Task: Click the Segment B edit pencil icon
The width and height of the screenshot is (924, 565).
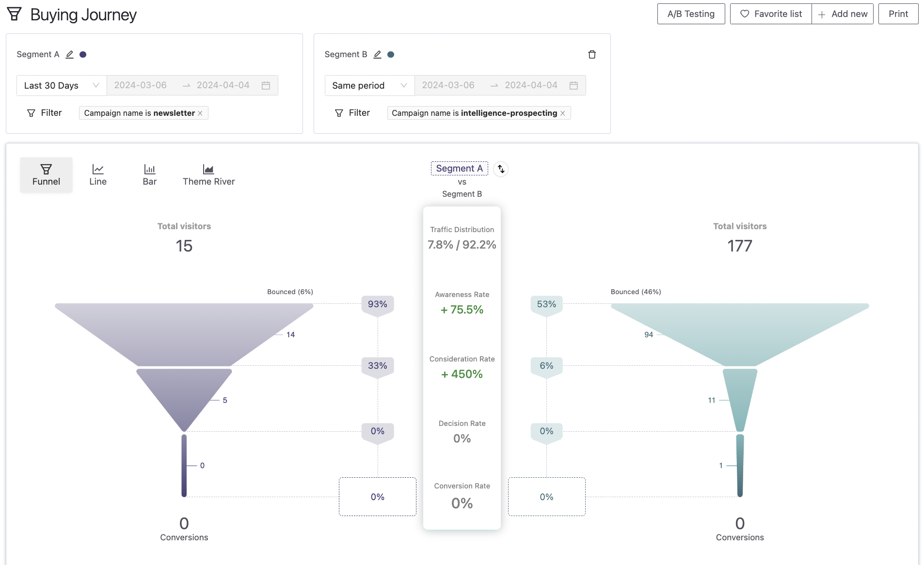Action: (x=378, y=54)
